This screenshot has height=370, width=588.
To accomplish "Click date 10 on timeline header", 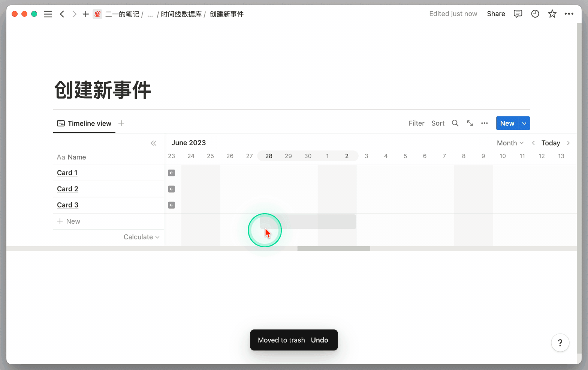I will (503, 156).
